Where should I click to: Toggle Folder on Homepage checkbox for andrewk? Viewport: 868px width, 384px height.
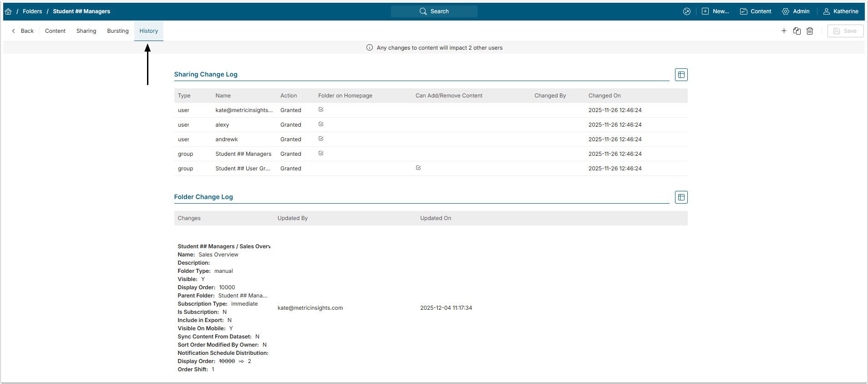[321, 139]
